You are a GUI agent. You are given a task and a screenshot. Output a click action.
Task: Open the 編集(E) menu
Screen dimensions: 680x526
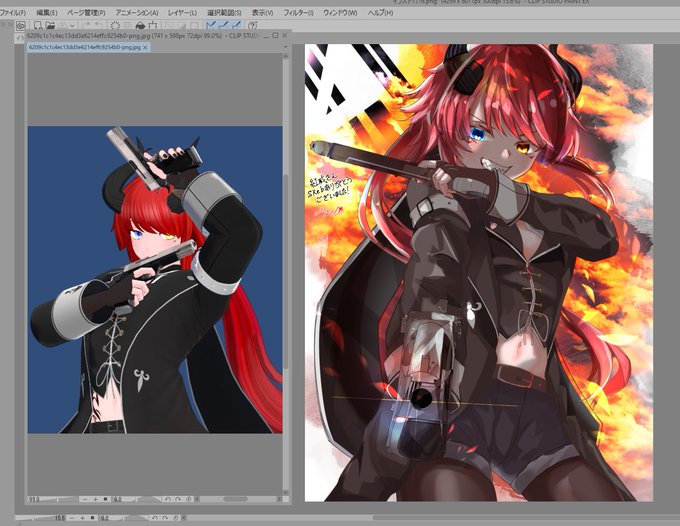(47, 13)
